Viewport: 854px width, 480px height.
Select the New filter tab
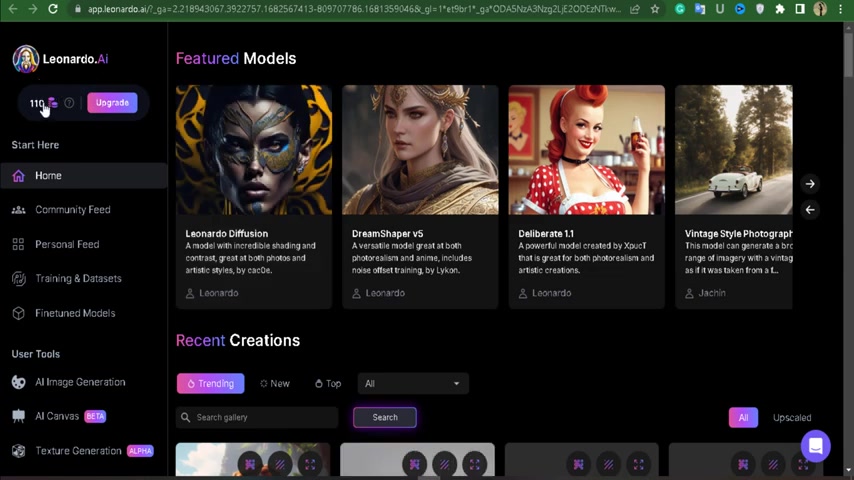(x=275, y=384)
